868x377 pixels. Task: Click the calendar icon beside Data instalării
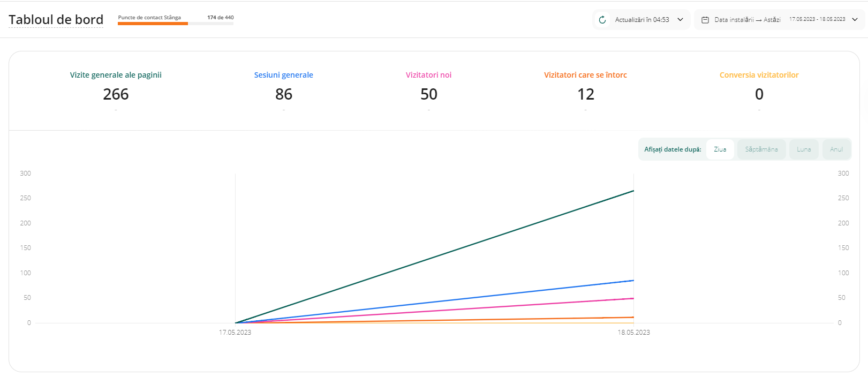pos(705,20)
